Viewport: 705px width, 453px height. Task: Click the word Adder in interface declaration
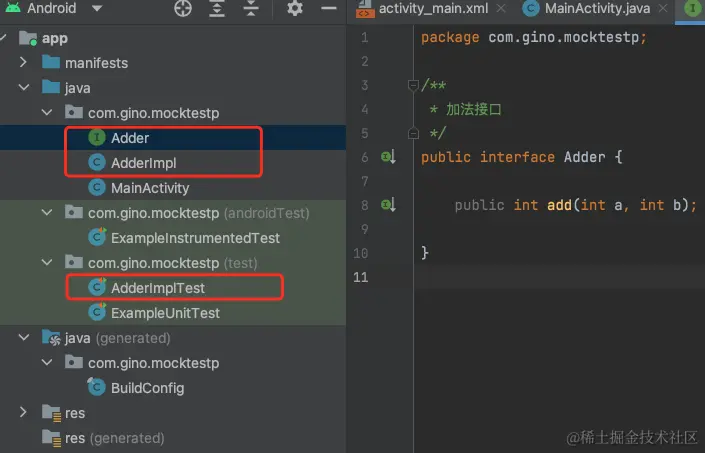(x=584, y=157)
